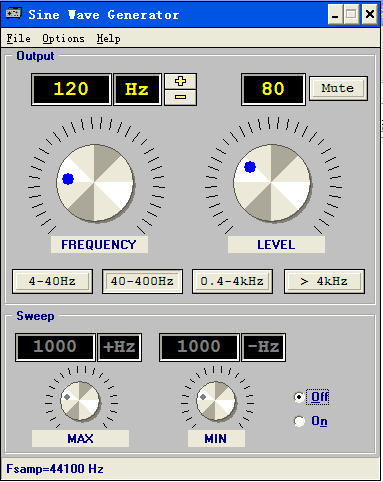383x482 pixels.
Task: Open the Help menu
Action: click(x=108, y=38)
